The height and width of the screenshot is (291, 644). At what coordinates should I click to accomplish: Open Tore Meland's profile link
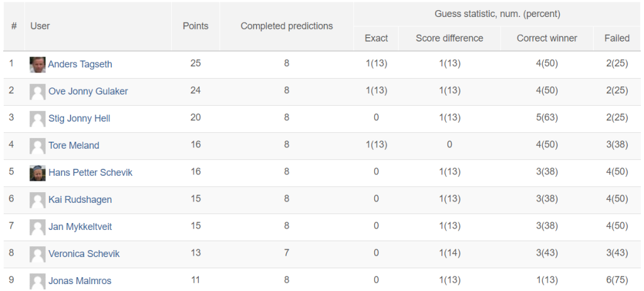(74, 145)
